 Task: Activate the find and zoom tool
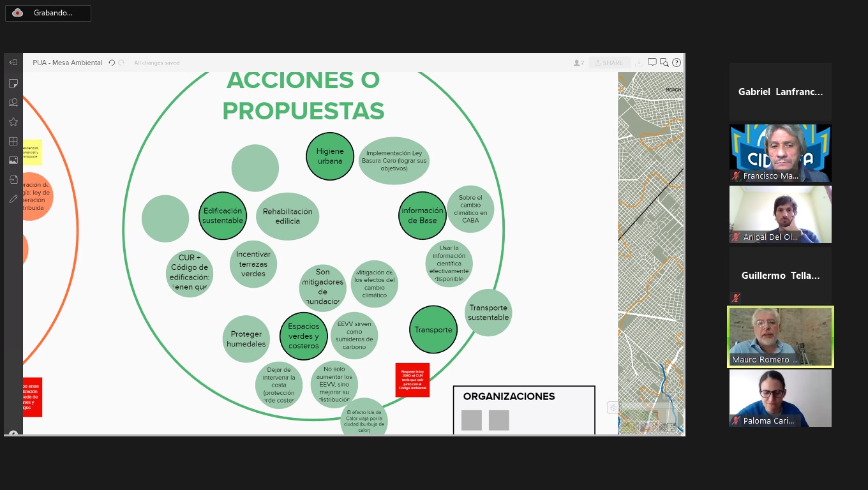tap(664, 62)
